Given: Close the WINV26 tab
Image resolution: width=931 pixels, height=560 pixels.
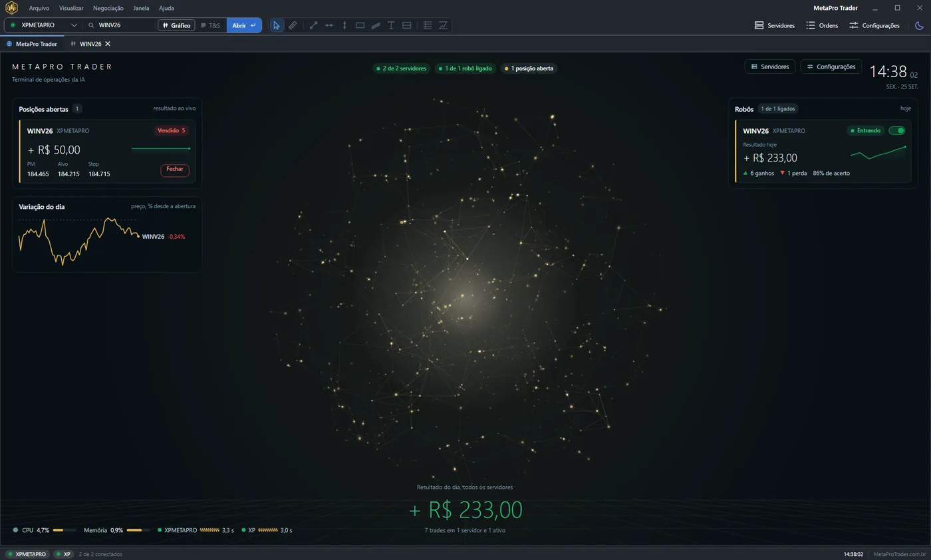Looking at the screenshot, I should click(x=108, y=44).
